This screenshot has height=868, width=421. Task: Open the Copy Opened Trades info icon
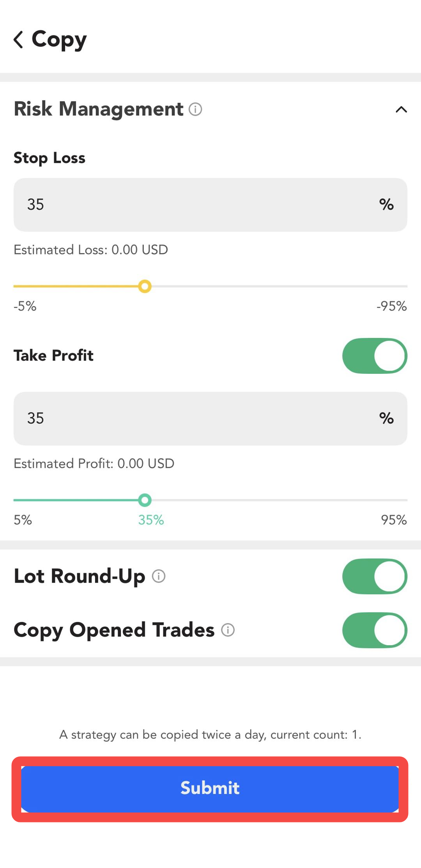[228, 630]
